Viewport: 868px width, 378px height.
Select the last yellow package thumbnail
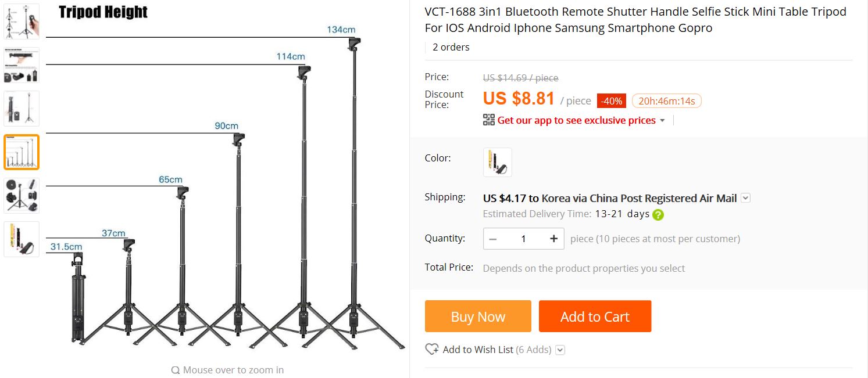(x=22, y=239)
